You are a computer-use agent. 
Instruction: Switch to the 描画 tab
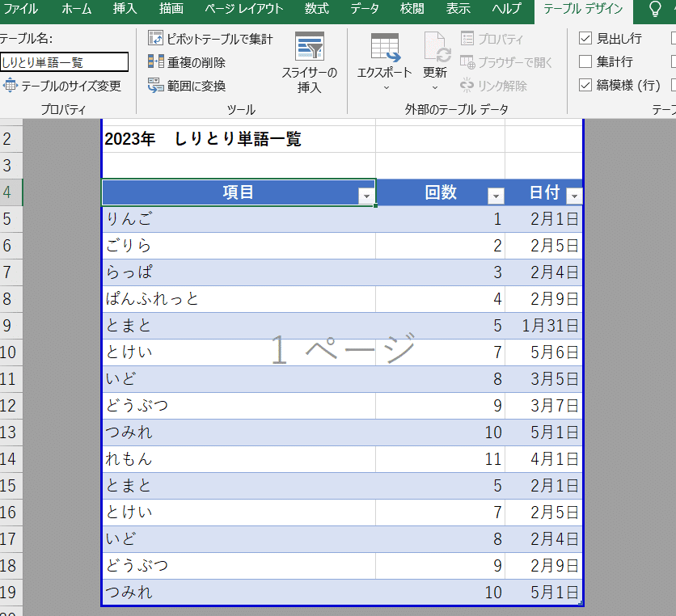click(171, 9)
